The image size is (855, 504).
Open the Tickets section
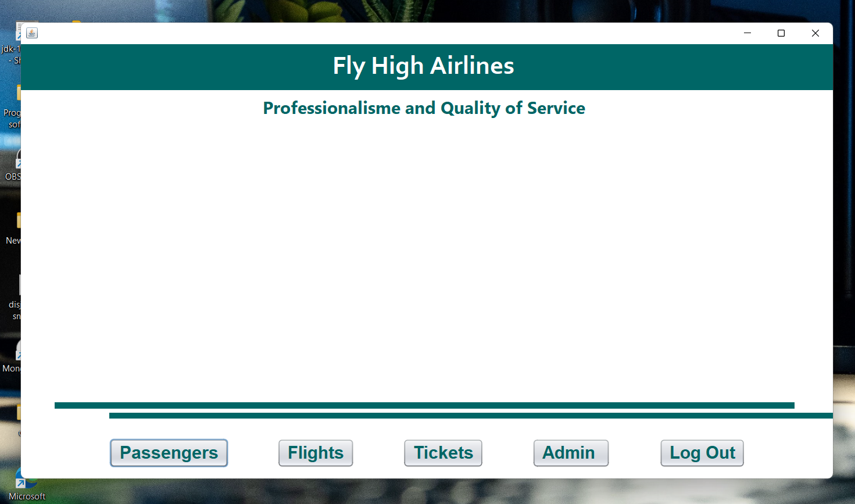(443, 453)
